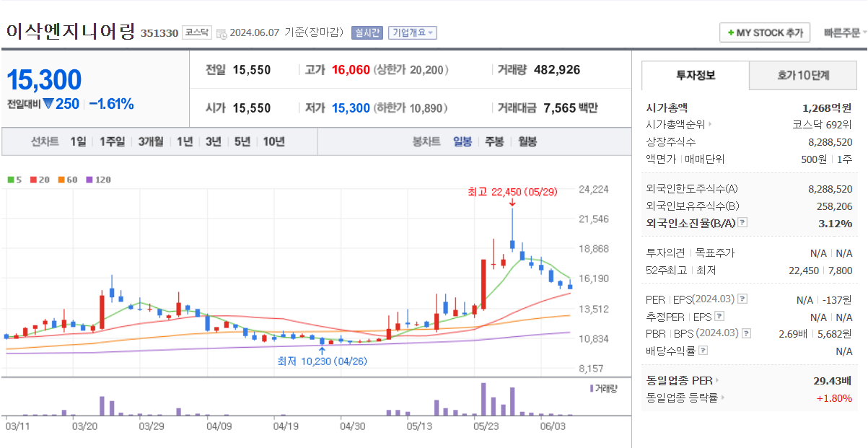
Task: Click the help icon beside 추정PER EPS
Action: (x=719, y=316)
